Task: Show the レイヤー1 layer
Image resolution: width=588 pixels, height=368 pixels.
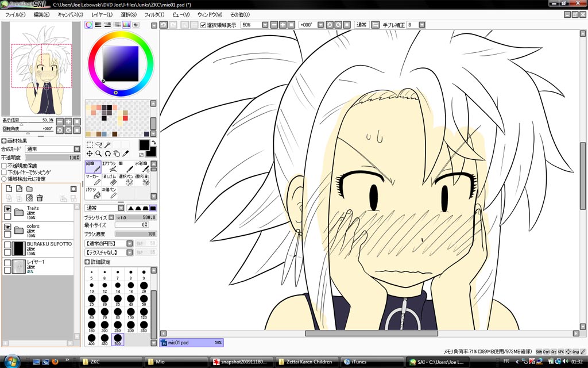Action: click(x=7, y=263)
